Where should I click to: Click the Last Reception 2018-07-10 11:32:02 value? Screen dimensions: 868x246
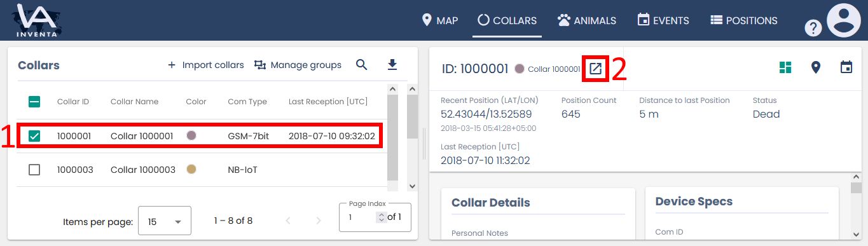(x=485, y=160)
